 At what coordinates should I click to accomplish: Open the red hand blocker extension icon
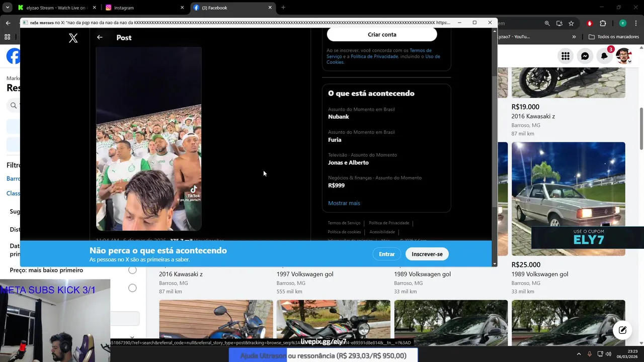click(x=590, y=23)
